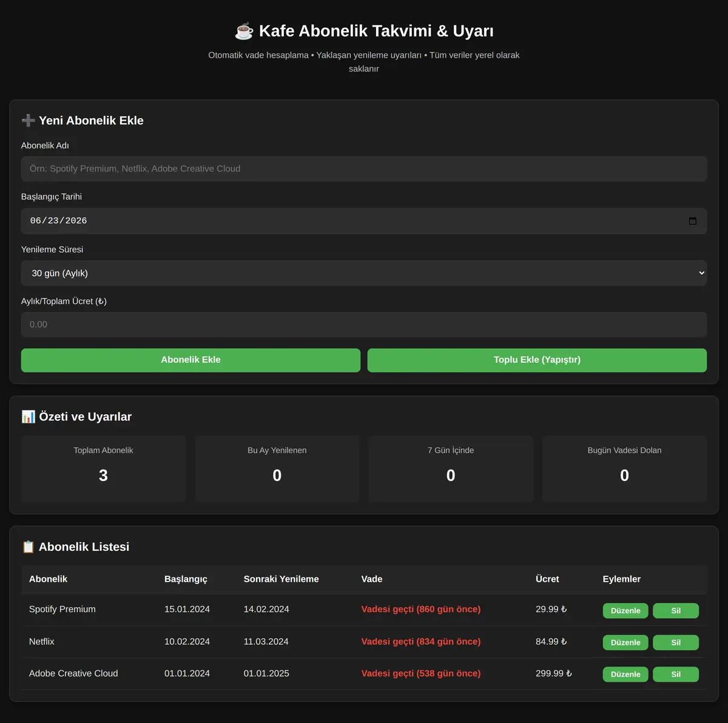The height and width of the screenshot is (723, 728).
Task: Click the Başlangıç column header
Action: (x=186, y=579)
